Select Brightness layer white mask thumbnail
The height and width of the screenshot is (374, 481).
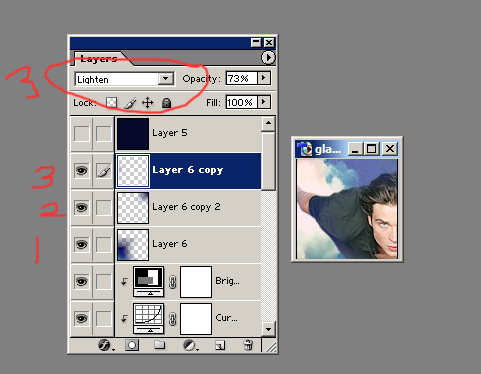pos(196,282)
